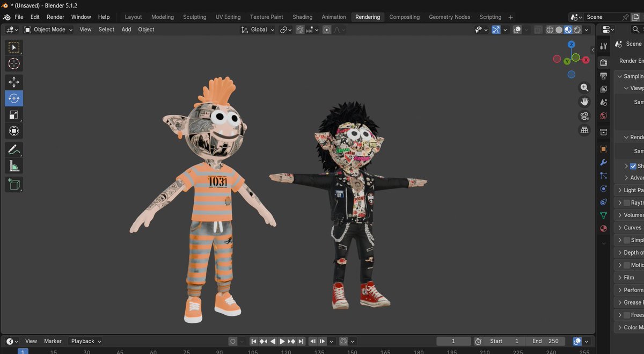Switch to rendered viewport shading
The image size is (644, 354).
tap(577, 30)
